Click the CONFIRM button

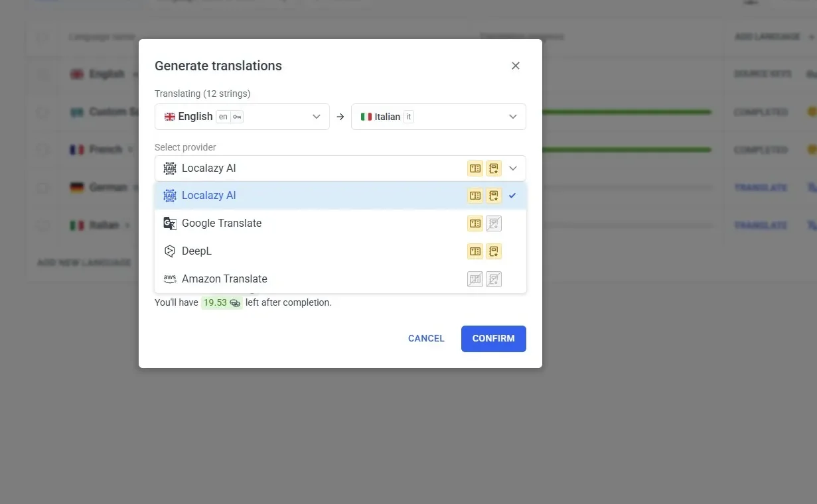494,338
